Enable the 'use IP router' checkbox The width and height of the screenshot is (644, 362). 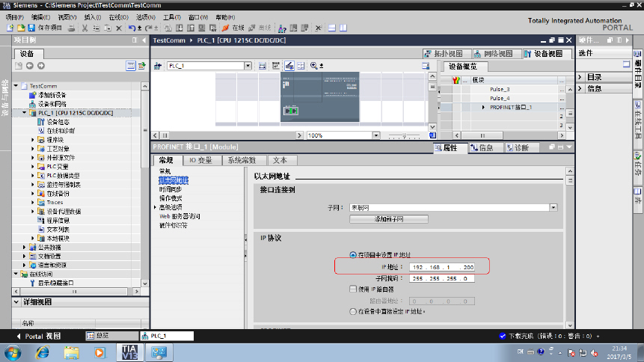click(353, 289)
